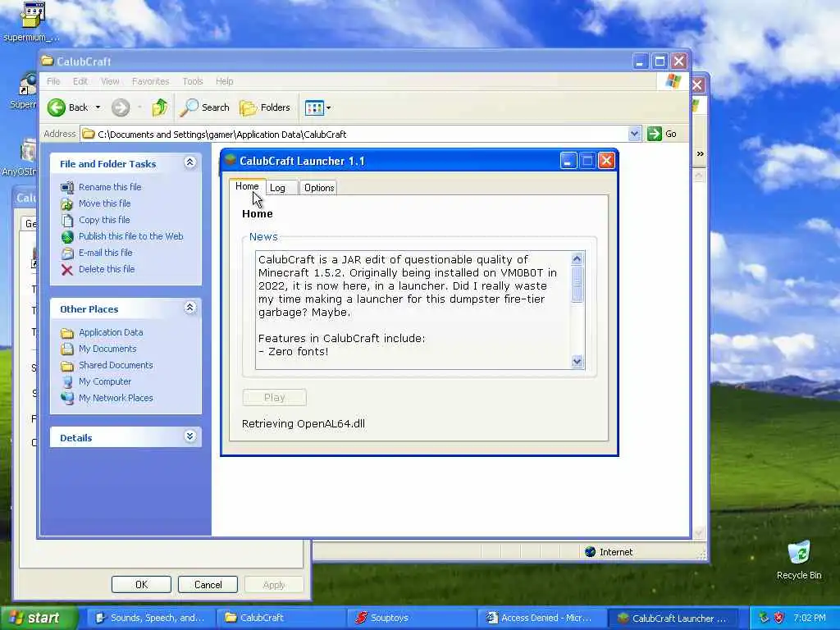Click the Publish to Web globe icon
840x630 pixels.
pyautogui.click(x=67, y=237)
